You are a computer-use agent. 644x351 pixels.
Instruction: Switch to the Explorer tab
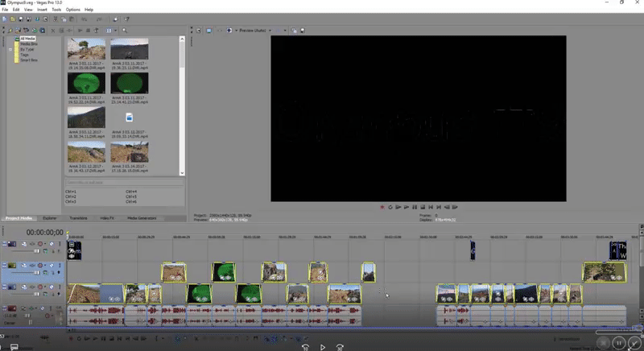(x=50, y=218)
